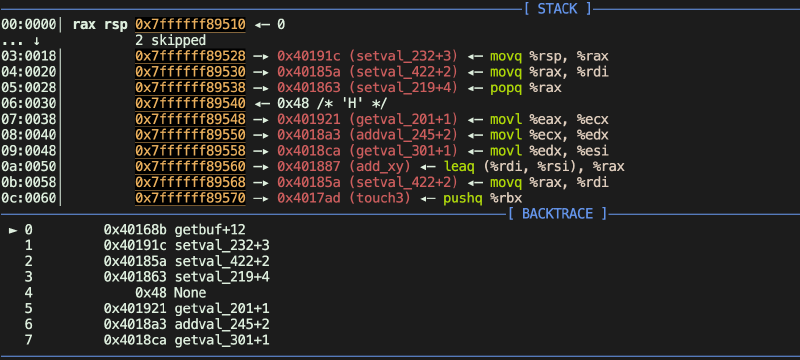Image resolution: width=800 pixels, height=360 pixels.
Task: Click the 'rax rsp' register label
Action: (x=100, y=24)
